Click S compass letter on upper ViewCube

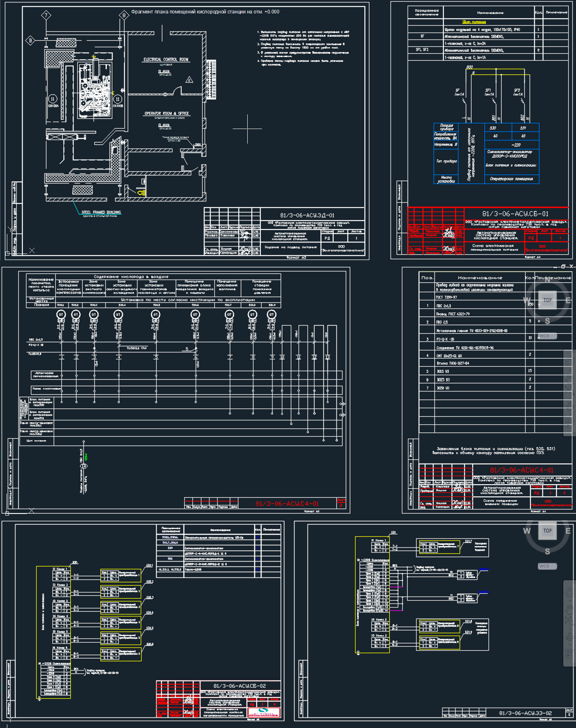click(548, 321)
